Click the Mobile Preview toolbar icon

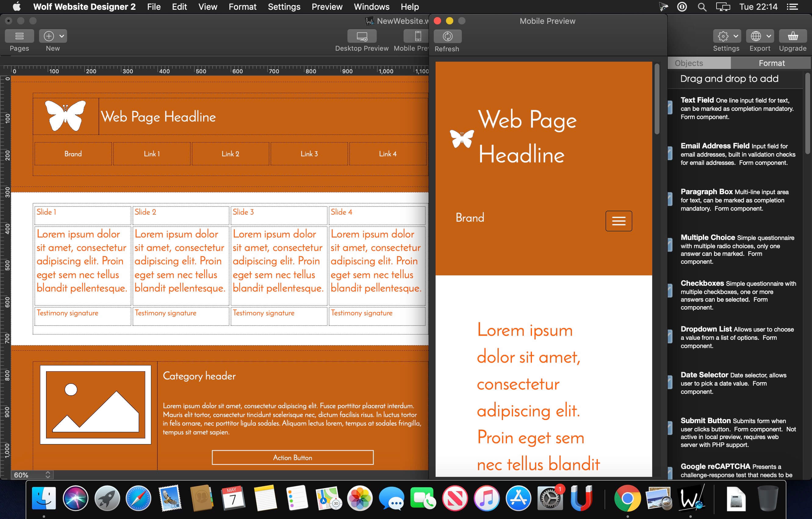[x=418, y=36]
